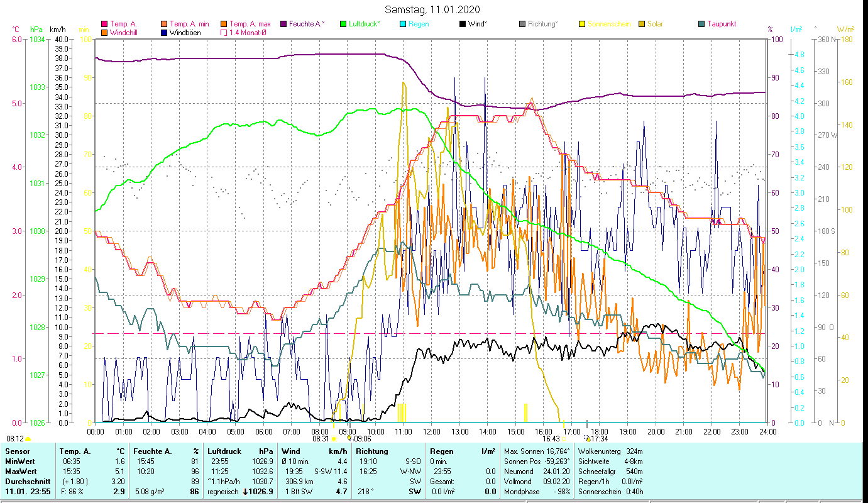Click the Taupunkt legend label
868x503 pixels.
click(721, 25)
